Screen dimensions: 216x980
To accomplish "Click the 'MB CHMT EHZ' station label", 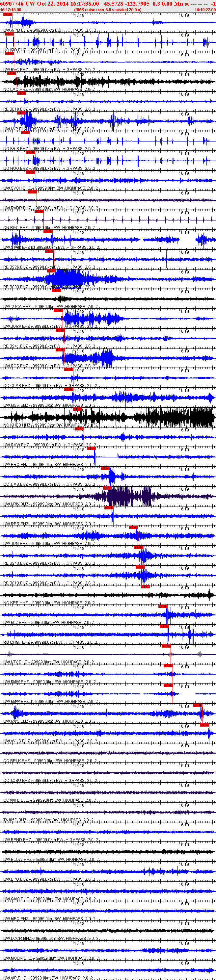I will pos(17,643).
